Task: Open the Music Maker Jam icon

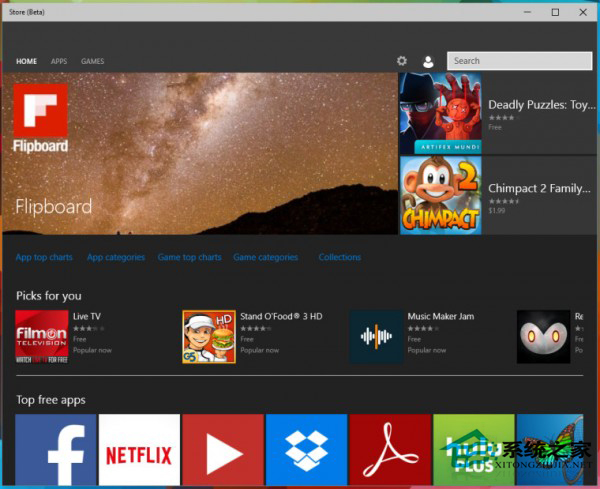Action: point(376,336)
